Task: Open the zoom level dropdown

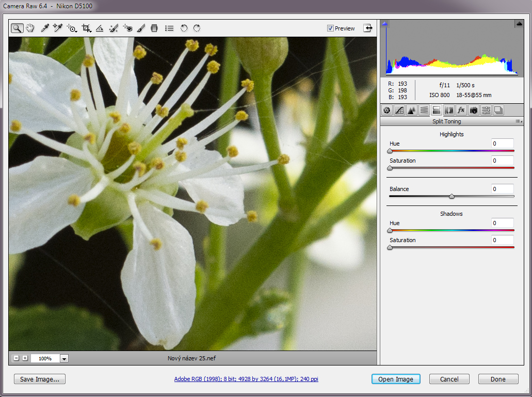Action: pyautogui.click(x=65, y=358)
